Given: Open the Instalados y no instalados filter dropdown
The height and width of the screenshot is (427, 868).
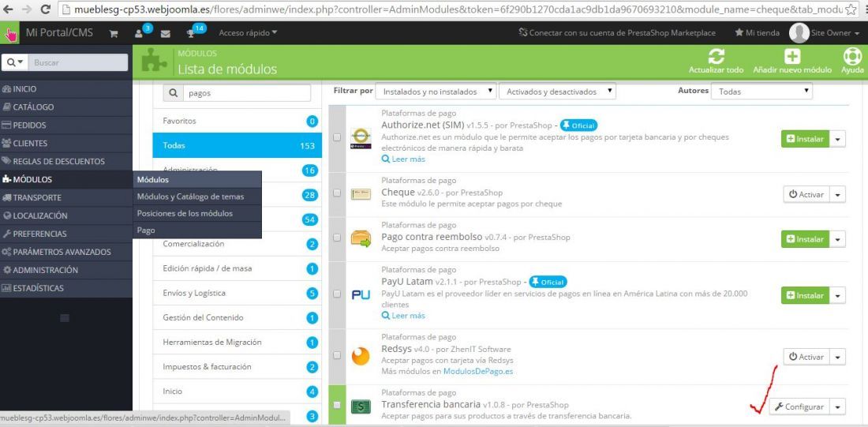Looking at the screenshot, I should 436,92.
